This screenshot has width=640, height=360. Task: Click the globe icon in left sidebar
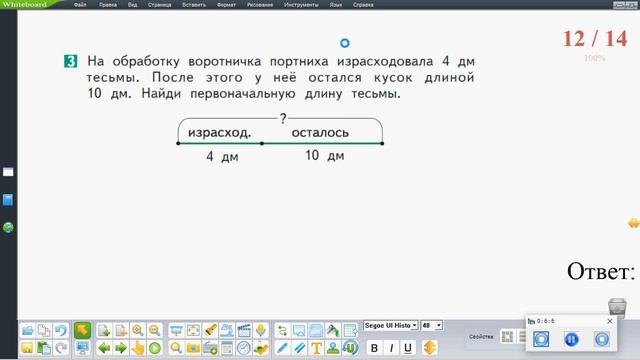click(8, 227)
